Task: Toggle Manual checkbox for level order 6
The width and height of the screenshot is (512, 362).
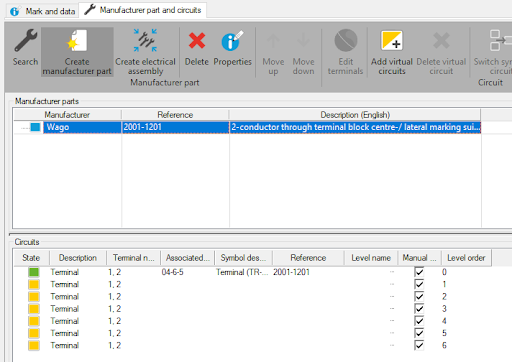Action: click(x=419, y=345)
